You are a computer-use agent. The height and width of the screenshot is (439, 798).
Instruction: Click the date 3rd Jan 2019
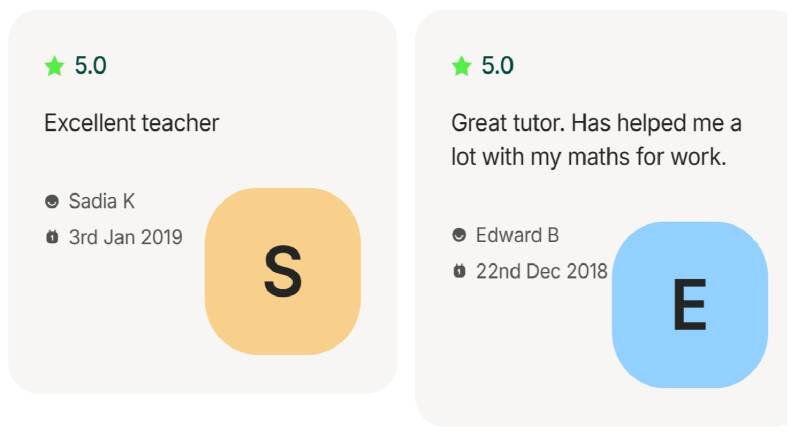pos(125,238)
